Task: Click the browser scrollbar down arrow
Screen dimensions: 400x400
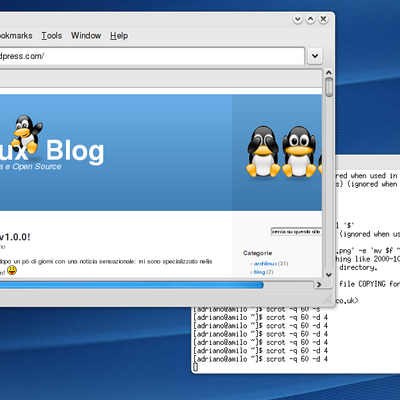Action: pos(329,274)
